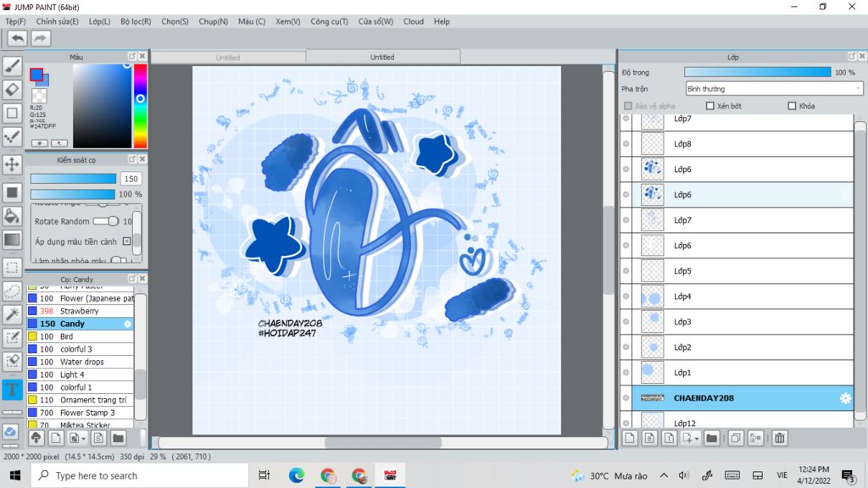Select the Magic Wand tool
The width and height of the screenshot is (868, 488).
pos(12,314)
